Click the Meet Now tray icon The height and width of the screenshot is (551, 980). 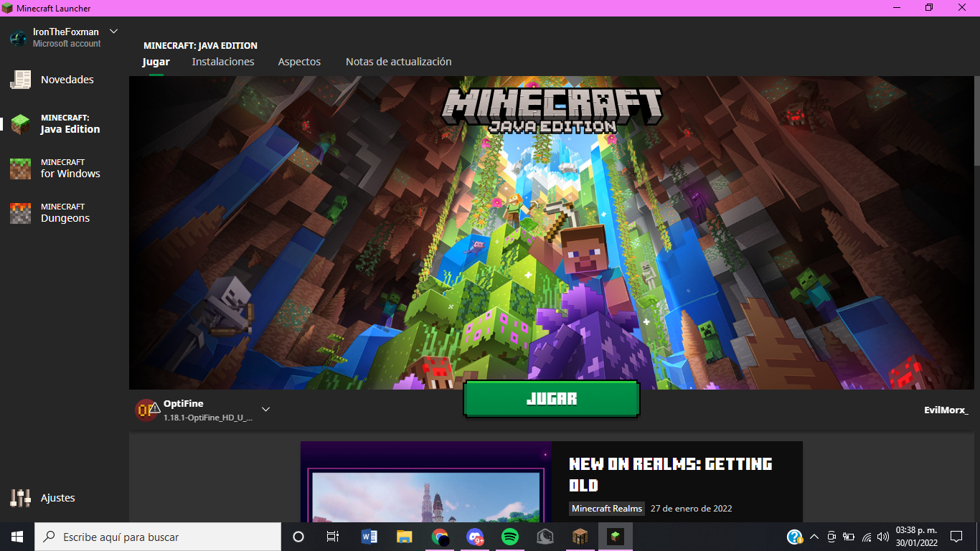(831, 537)
